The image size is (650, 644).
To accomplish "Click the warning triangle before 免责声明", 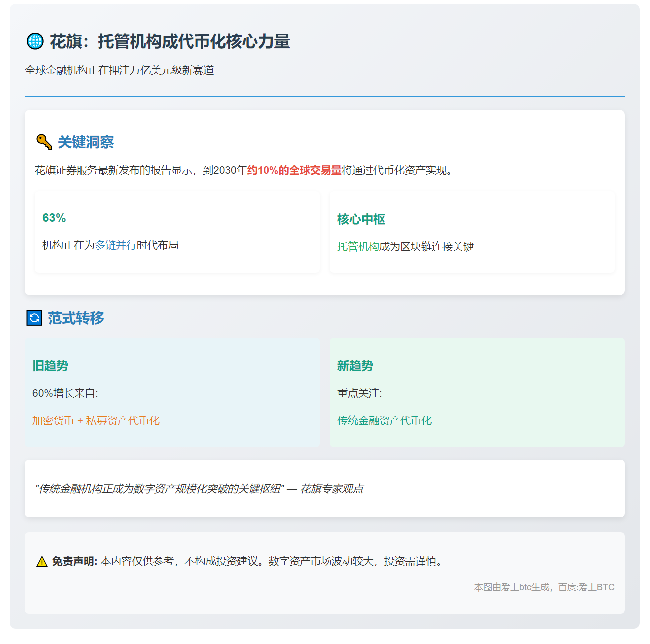I will [x=41, y=561].
